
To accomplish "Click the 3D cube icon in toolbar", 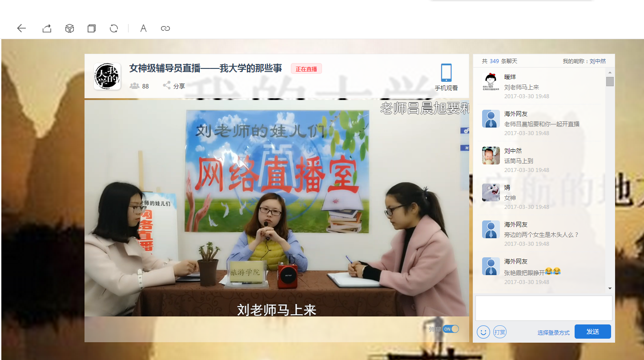I will (69, 28).
